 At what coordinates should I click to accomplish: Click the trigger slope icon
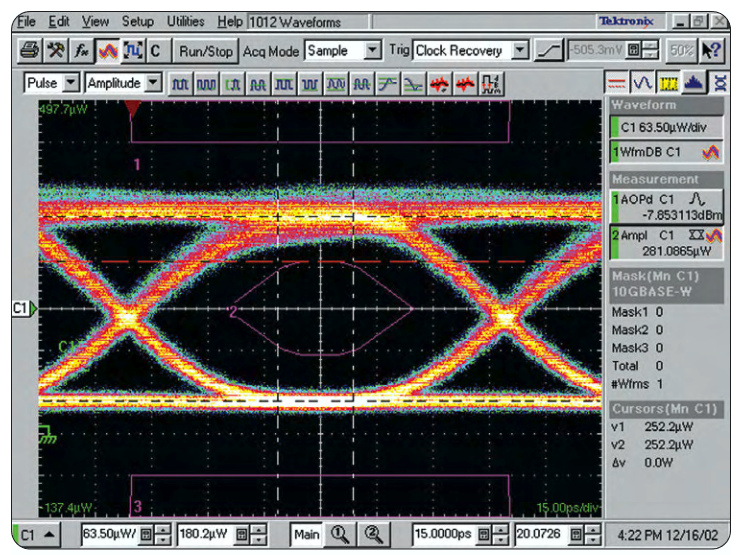point(548,50)
